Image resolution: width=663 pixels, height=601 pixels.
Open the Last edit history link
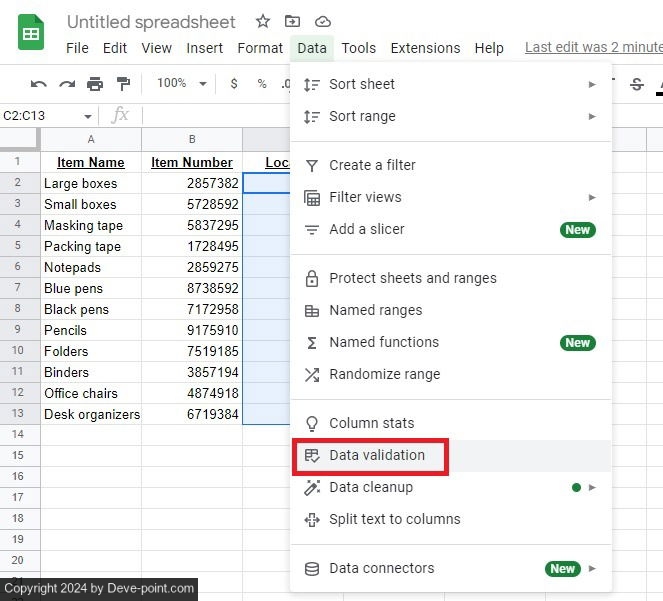(592, 48)
